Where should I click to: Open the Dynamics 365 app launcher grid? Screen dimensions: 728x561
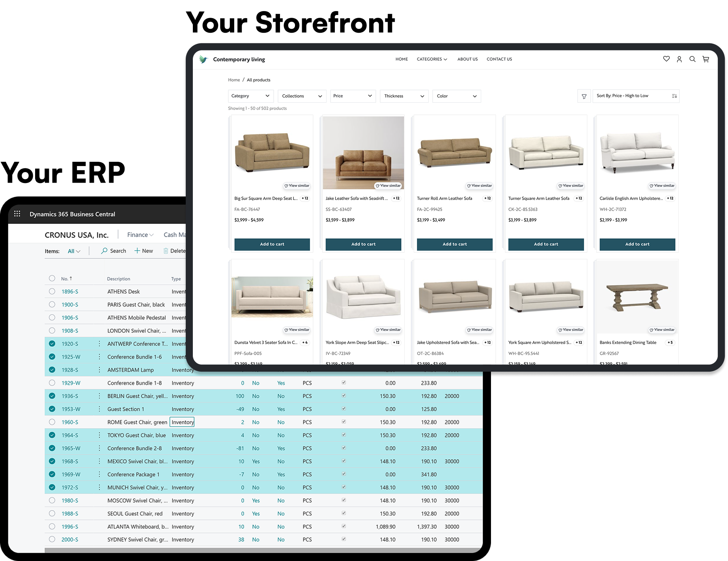(x=17, y=214)
